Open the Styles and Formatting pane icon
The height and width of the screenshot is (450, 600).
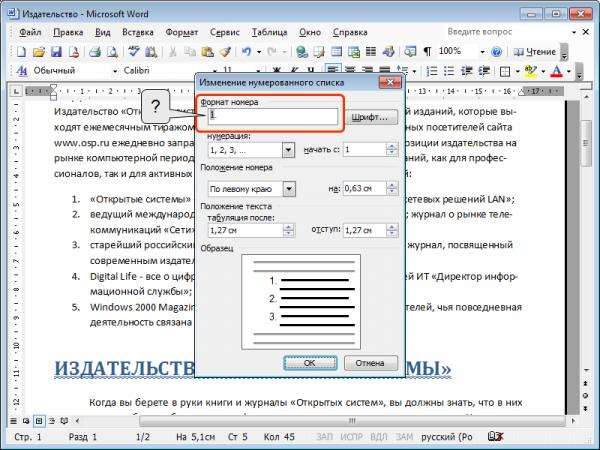pyautogui.click(x=22, y=71)
